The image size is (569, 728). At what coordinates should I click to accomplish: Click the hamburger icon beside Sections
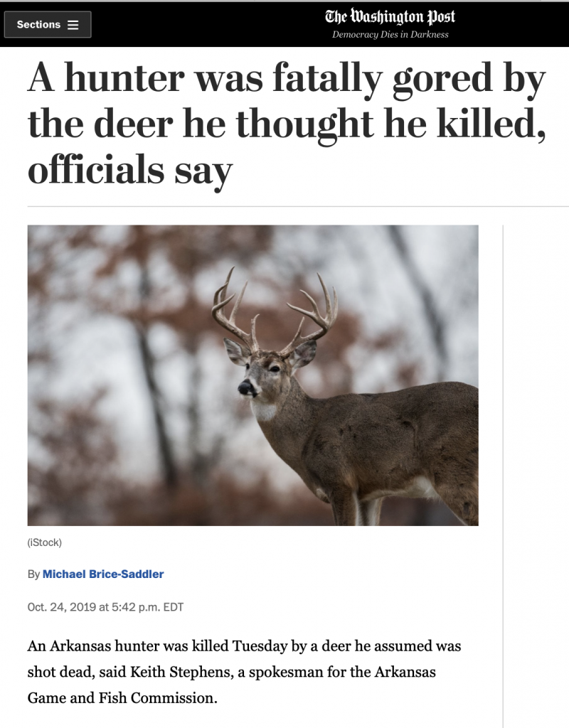tap(73, 25)
